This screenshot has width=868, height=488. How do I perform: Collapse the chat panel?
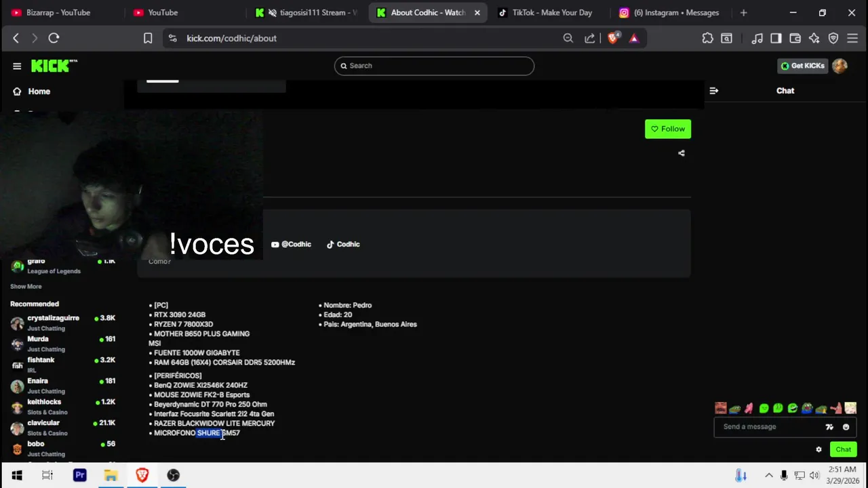pos(714,91)
